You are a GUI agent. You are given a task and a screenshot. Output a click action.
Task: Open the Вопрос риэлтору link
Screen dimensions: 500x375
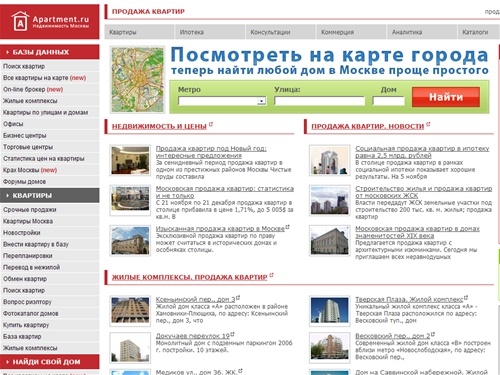tap(27, 302)
